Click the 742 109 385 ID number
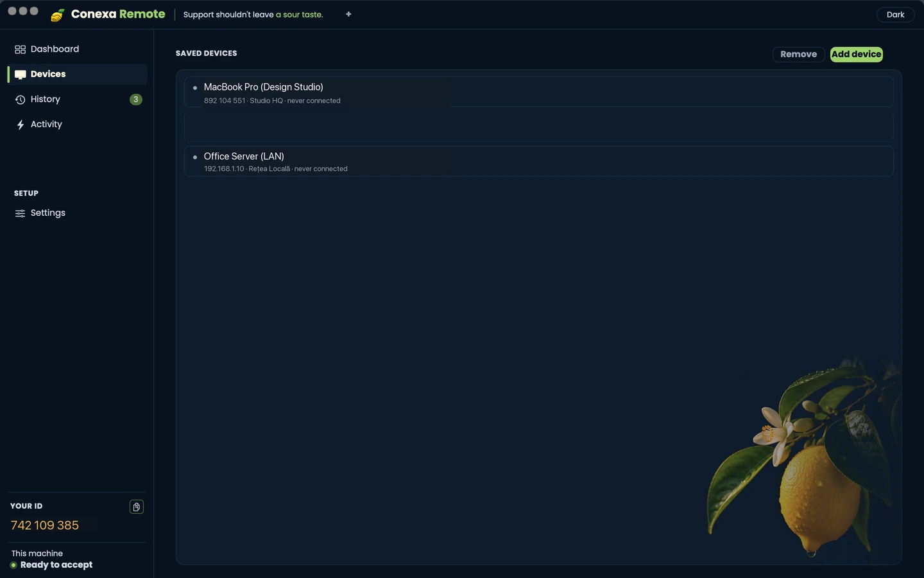This screenshot has height=578, width=924. 45,525
